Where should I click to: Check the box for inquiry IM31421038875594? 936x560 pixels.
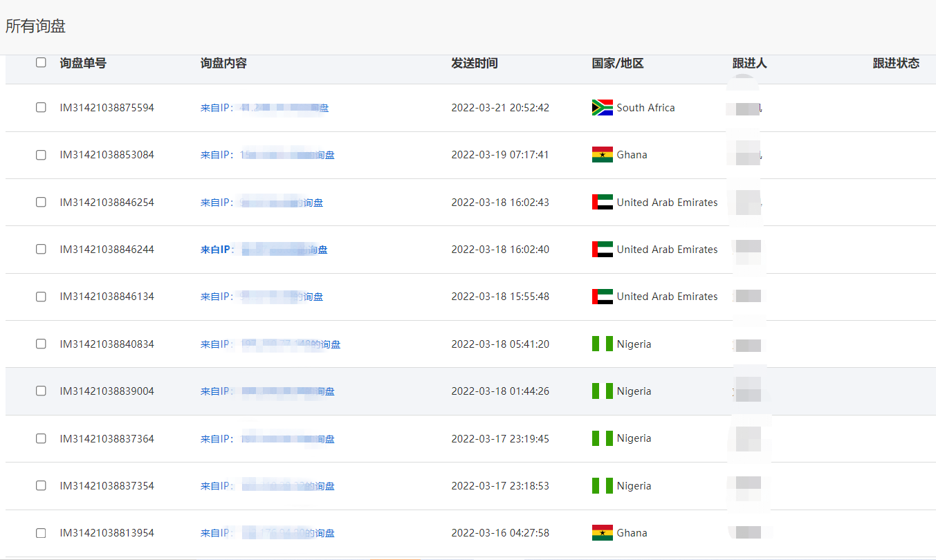(x=41, y=107)
